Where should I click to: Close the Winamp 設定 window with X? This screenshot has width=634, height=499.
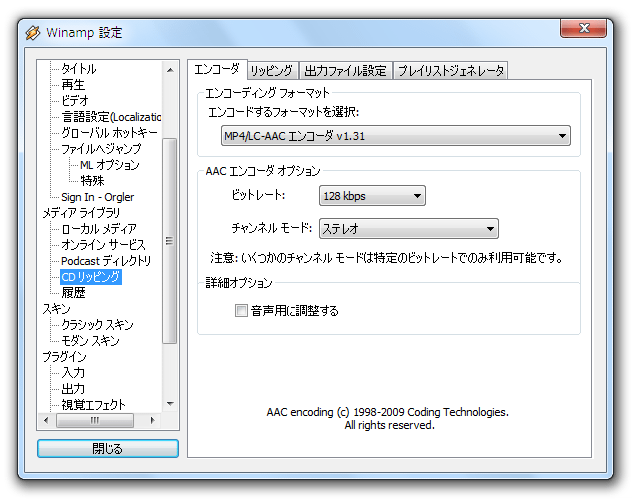pos(583,28)
